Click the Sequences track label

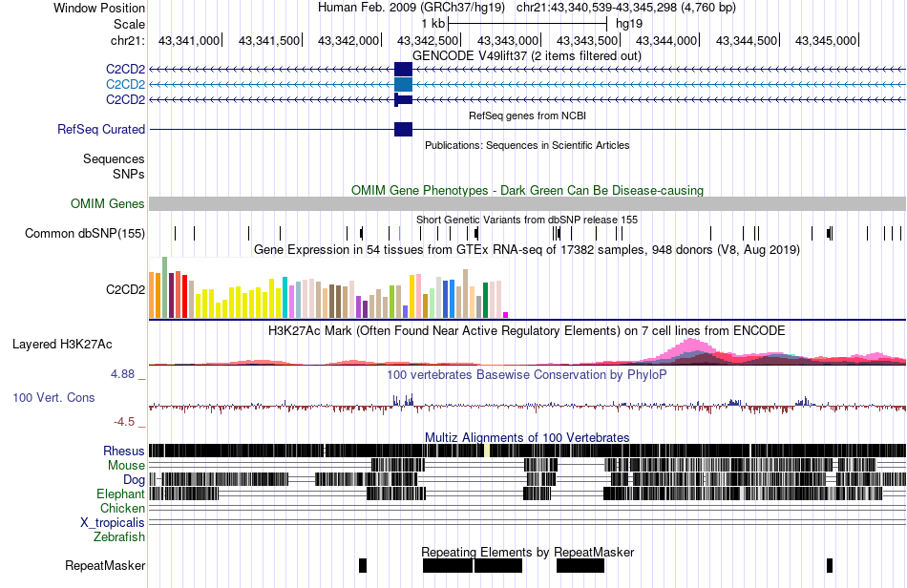114,159
